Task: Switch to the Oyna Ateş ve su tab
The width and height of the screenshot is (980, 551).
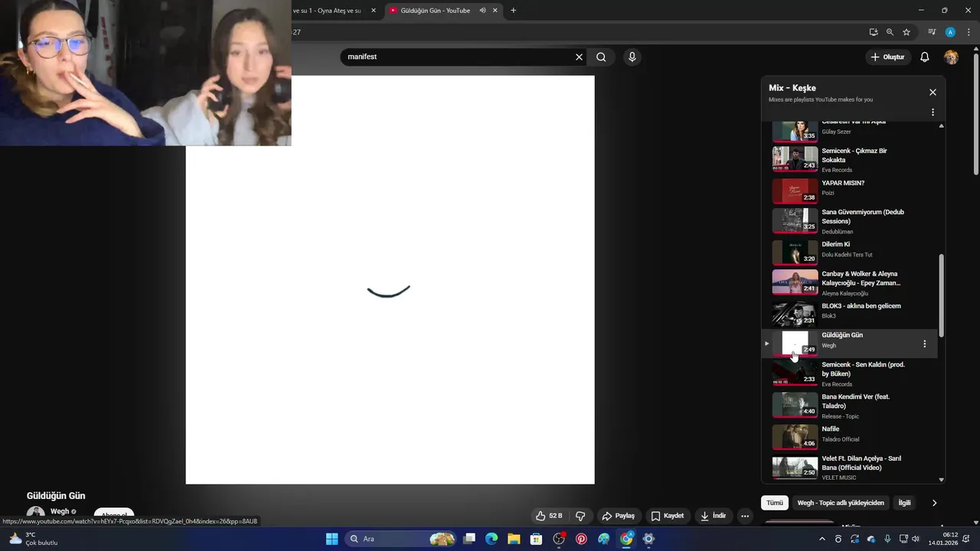Action: (x=327, y=11)
